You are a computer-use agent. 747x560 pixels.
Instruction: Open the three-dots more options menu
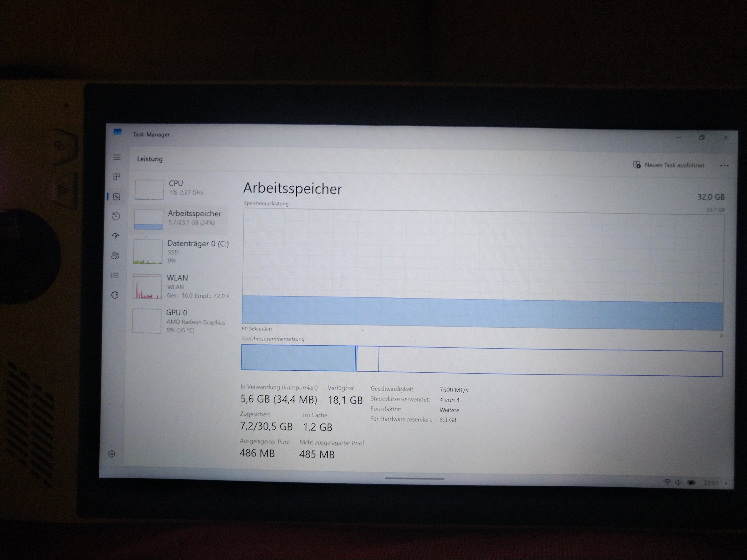(x=724, y=166)
